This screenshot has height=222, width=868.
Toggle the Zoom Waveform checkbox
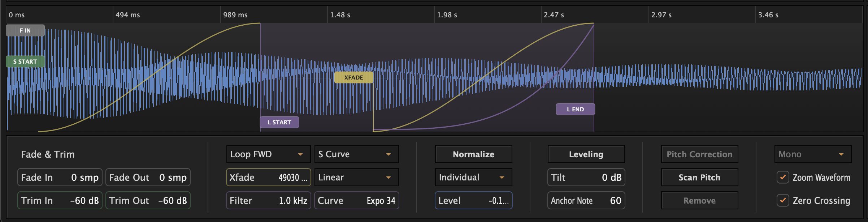coord(783,178)
